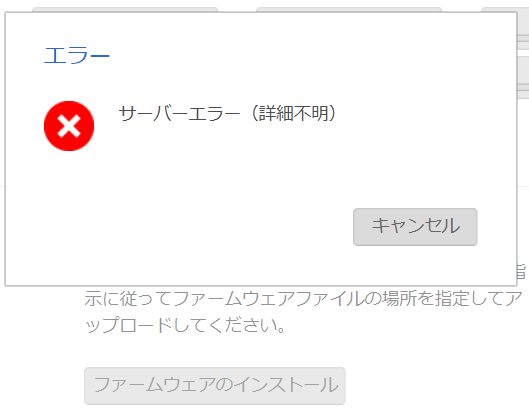This screenshot has width=529, height=420.
Task: Click the 示に従ってファームウェアファイル instruction line
Action: (303, 299)
